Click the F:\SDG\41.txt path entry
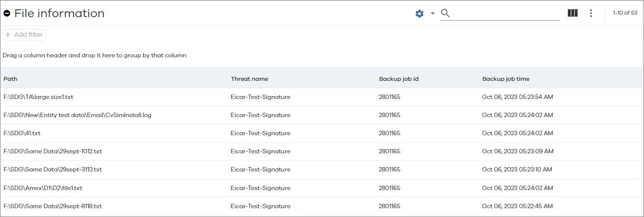644x217 pixels. click(22, 133)
